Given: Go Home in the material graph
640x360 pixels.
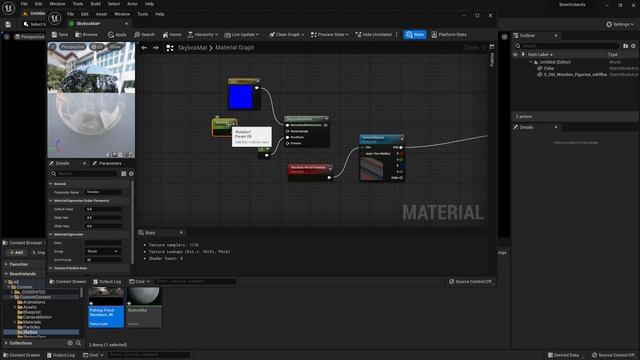Looking at the screenshot, I should pos(172,35).
